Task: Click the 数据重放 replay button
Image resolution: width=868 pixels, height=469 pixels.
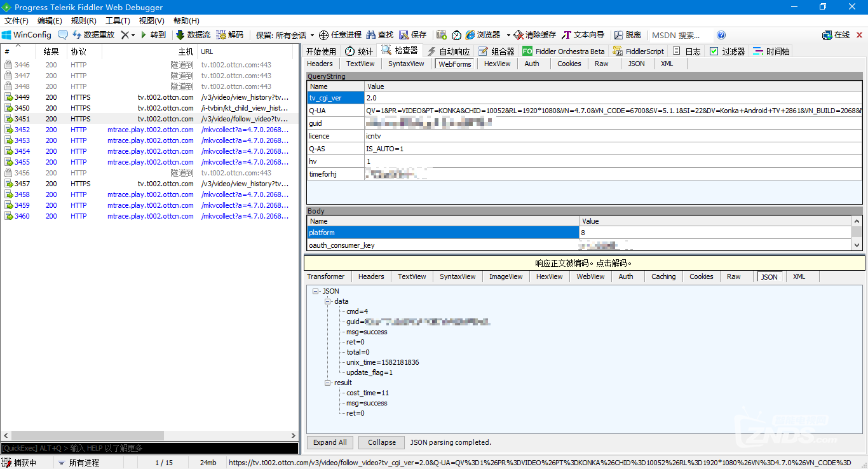Action: (x=93, y=35)
